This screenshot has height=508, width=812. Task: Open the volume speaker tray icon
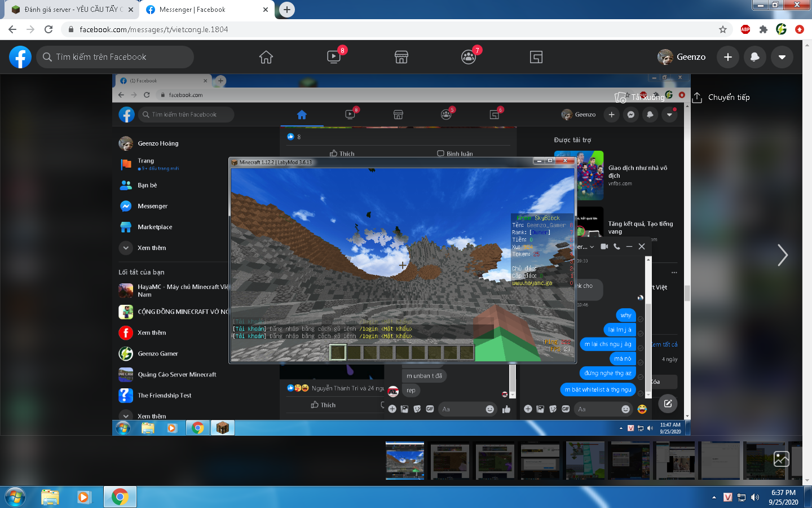point(755,497)
